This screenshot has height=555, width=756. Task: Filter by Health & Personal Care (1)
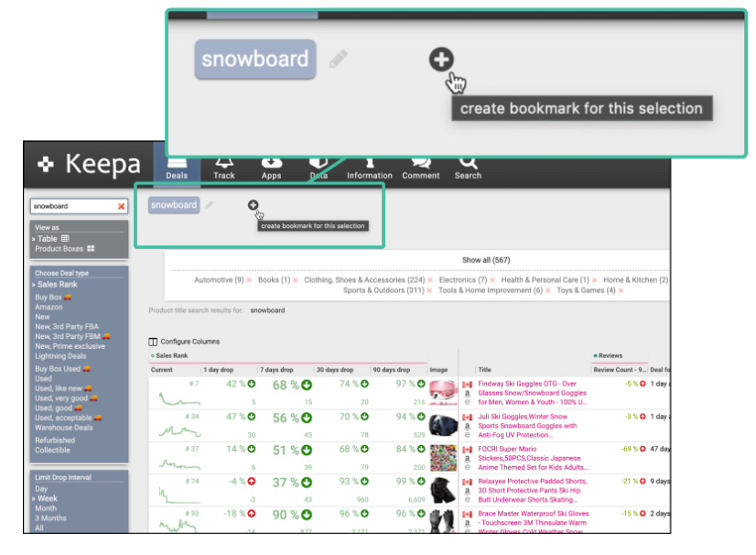click(545, 280)
